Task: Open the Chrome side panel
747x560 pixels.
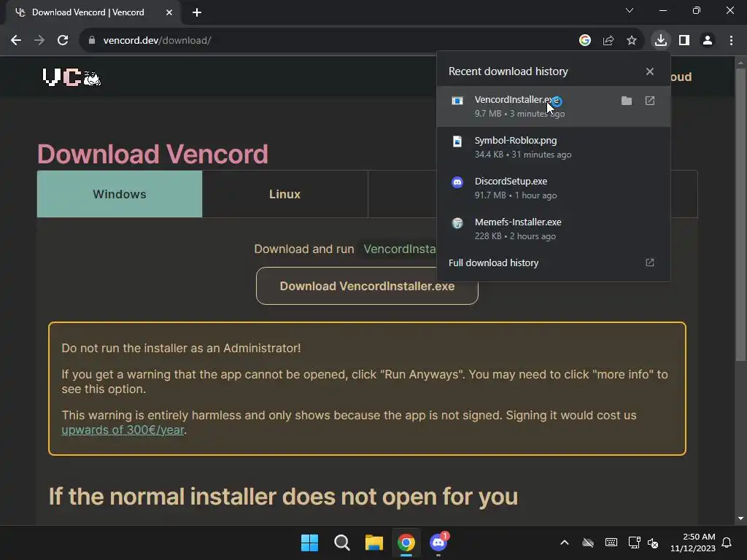Action: point(684,41)
